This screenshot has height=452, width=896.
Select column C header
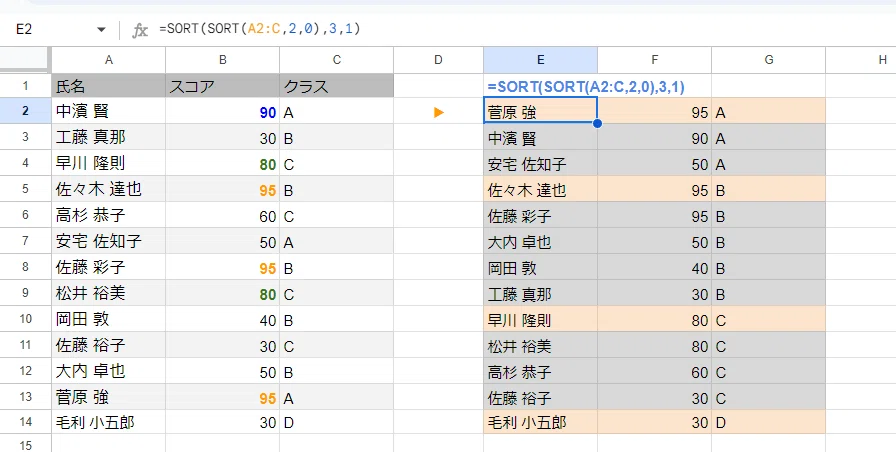coord(337,59)
